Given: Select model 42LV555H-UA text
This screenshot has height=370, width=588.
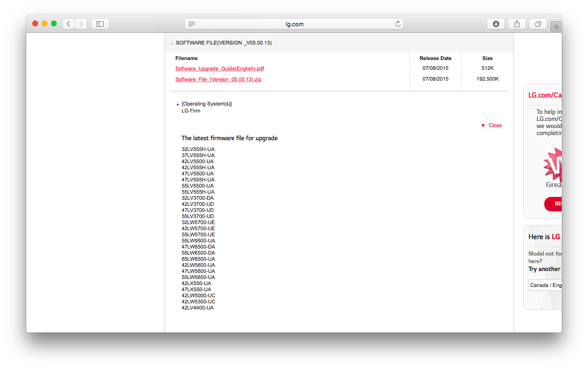Looking at the screenshot, I should point(198,167).
